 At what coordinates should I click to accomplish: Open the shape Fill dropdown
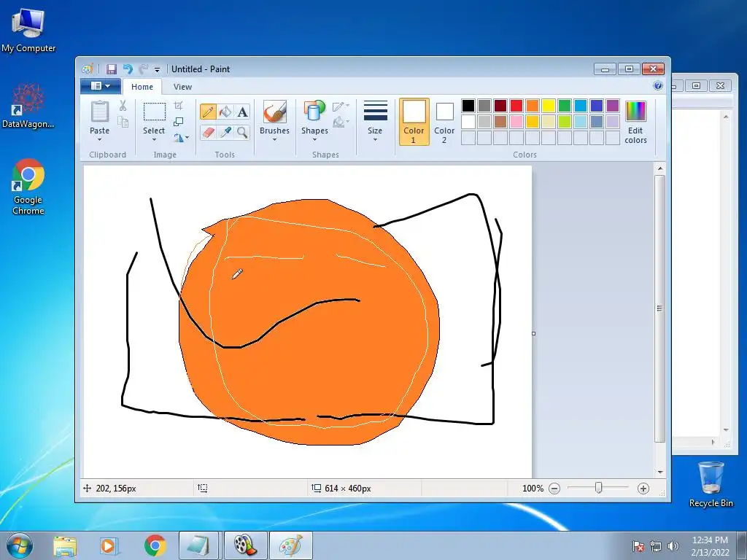tap(341, 122)
